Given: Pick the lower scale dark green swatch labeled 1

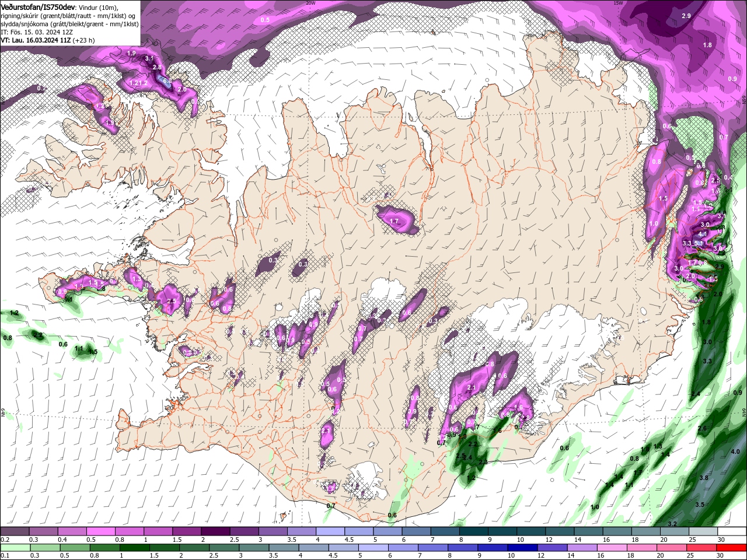Looking at the screenshot, I should click(135, 548).
